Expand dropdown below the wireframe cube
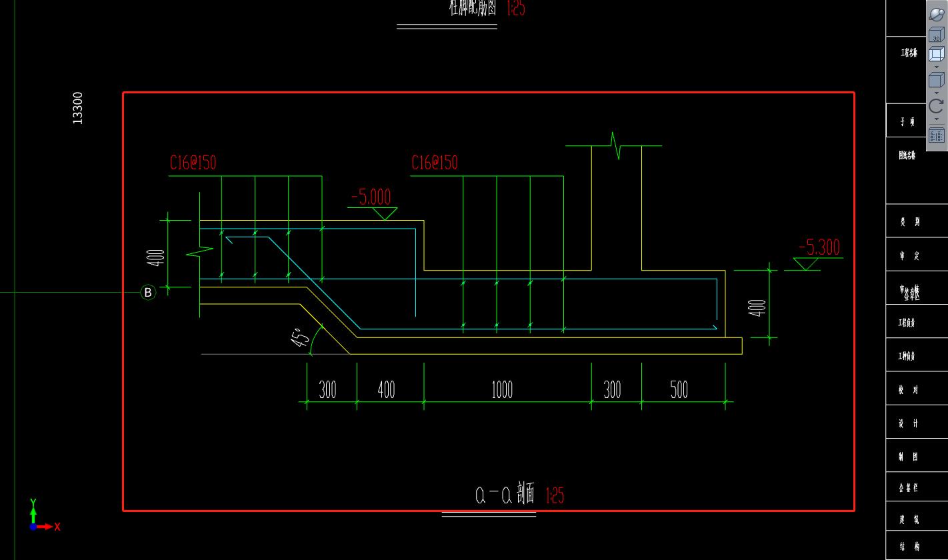 937,67
